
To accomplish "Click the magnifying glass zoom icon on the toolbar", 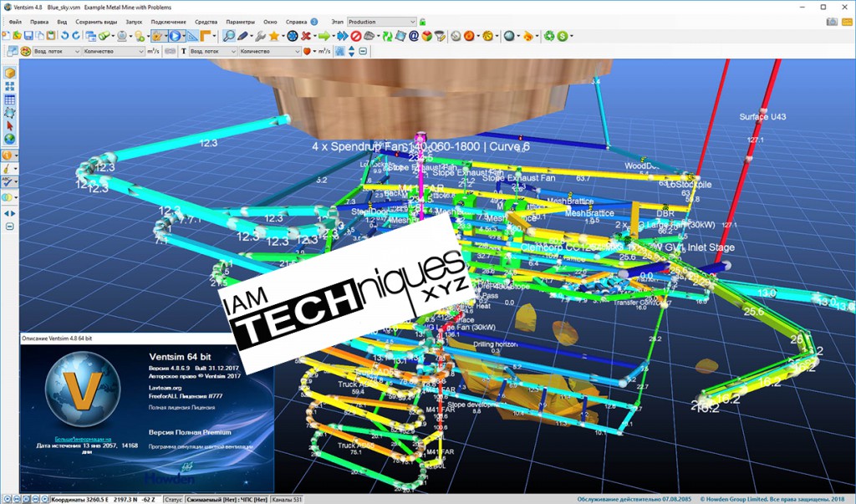I will tap(228, 36).
